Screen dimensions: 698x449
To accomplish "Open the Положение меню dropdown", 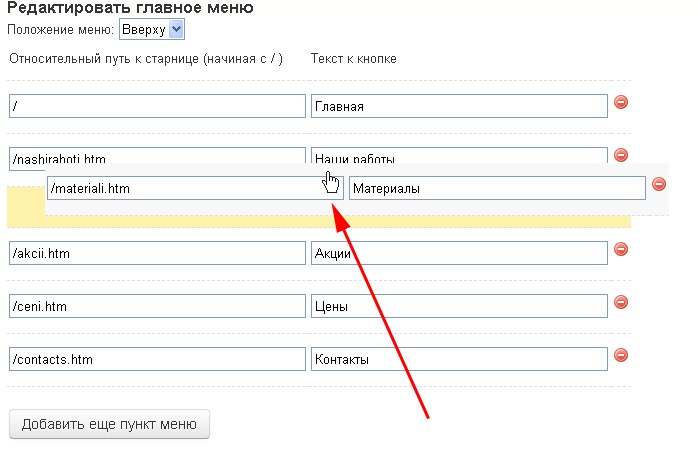I will [x=152, y=30].
